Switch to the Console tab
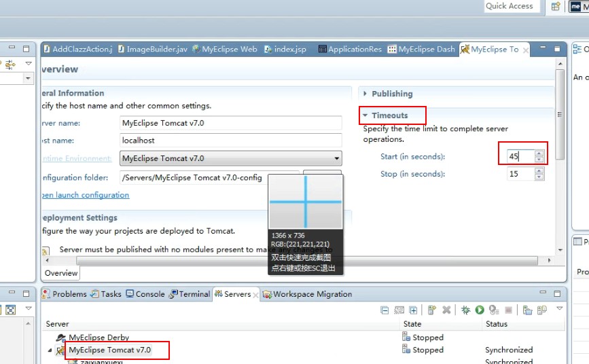The width and height of the screenshot is (589, 364). pos(145,294)
